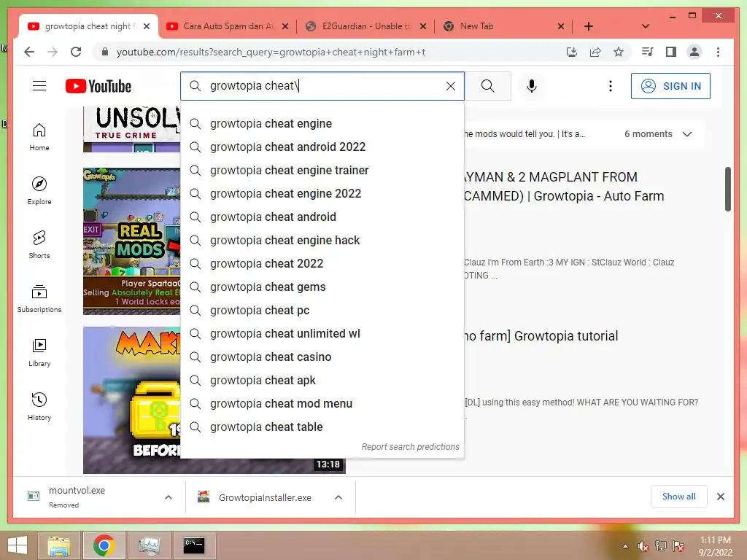Open the Chrome three-dot menu

pos(718,52)
